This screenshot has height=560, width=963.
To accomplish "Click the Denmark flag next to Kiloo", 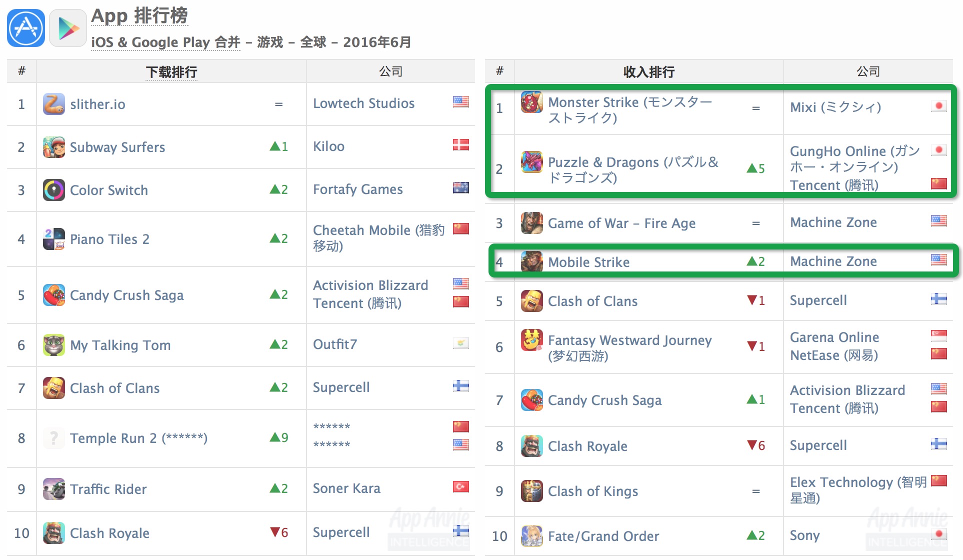I will click(461, 144).
